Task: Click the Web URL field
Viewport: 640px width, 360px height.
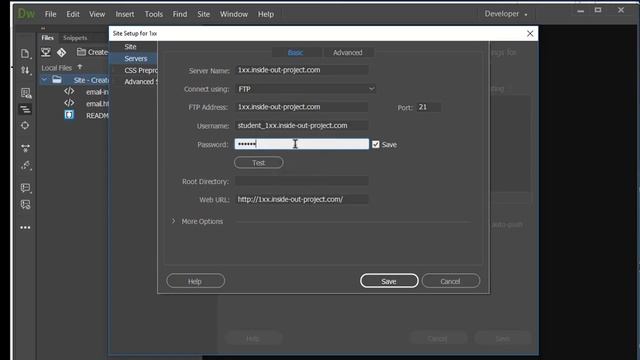Action: 302,199
